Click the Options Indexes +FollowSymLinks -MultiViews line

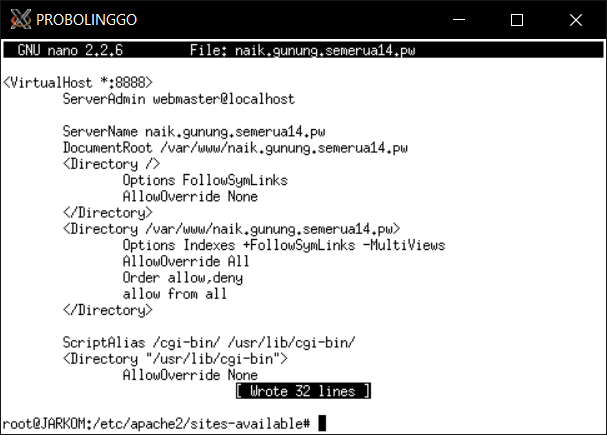point(284,245)
